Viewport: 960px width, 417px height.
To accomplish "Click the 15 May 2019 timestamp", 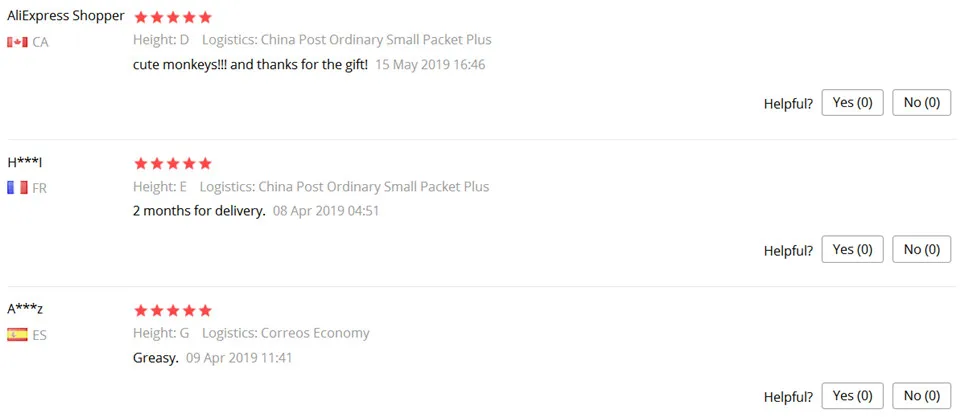I will pos(430,64).
